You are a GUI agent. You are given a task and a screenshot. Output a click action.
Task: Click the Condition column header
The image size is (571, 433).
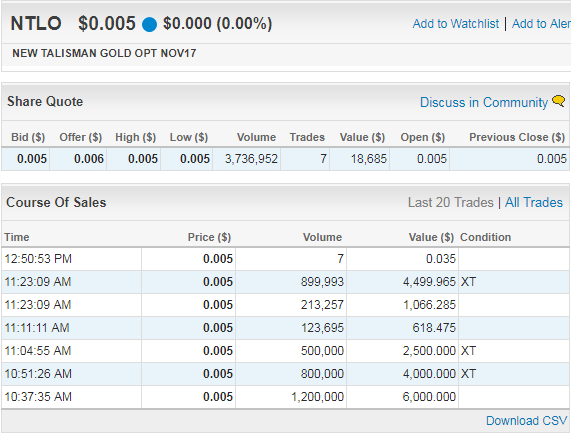coord(485,237)
